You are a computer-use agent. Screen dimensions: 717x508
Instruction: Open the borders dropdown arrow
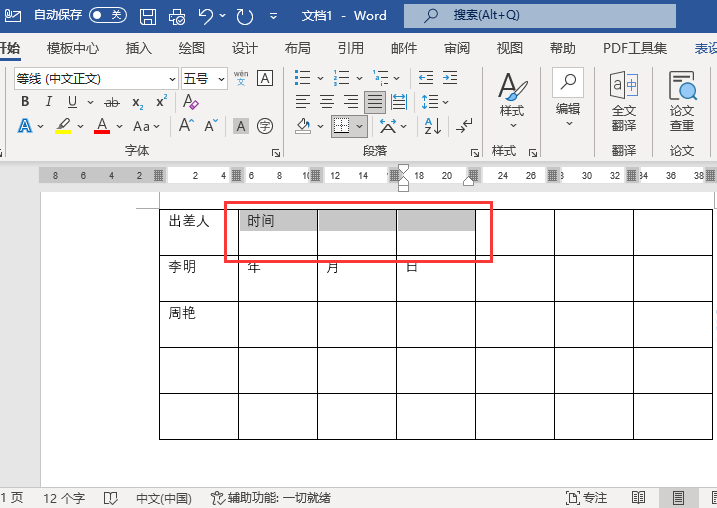pos(360,126)
